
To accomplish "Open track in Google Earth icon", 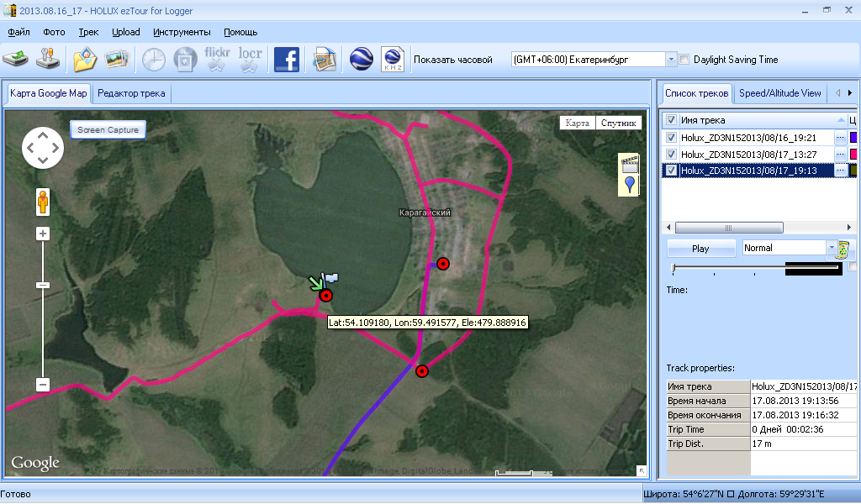I will [361, 60].
